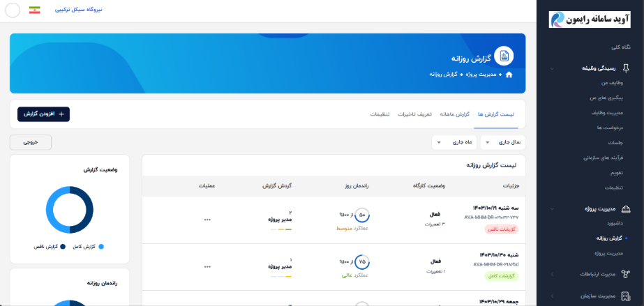Open the سال جاری year dropdown
The width and height of the screenshot is (644, 306).
[503, 142]
